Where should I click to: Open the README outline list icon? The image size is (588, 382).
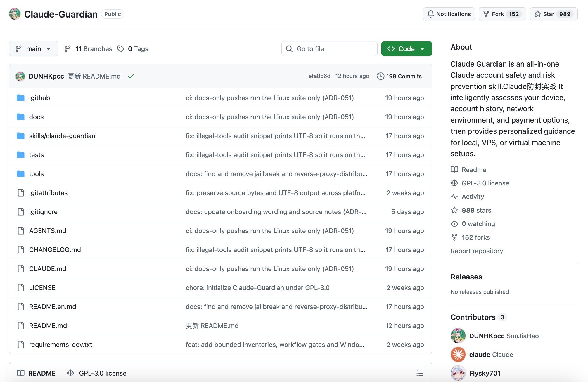click(x=420, y=373)
